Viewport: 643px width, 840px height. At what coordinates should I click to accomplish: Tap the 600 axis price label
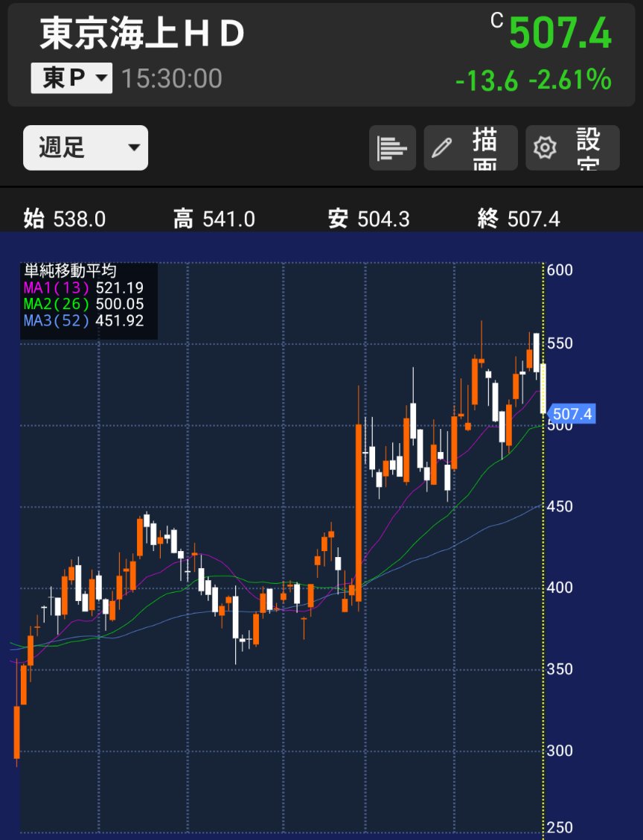coord(560,270)
